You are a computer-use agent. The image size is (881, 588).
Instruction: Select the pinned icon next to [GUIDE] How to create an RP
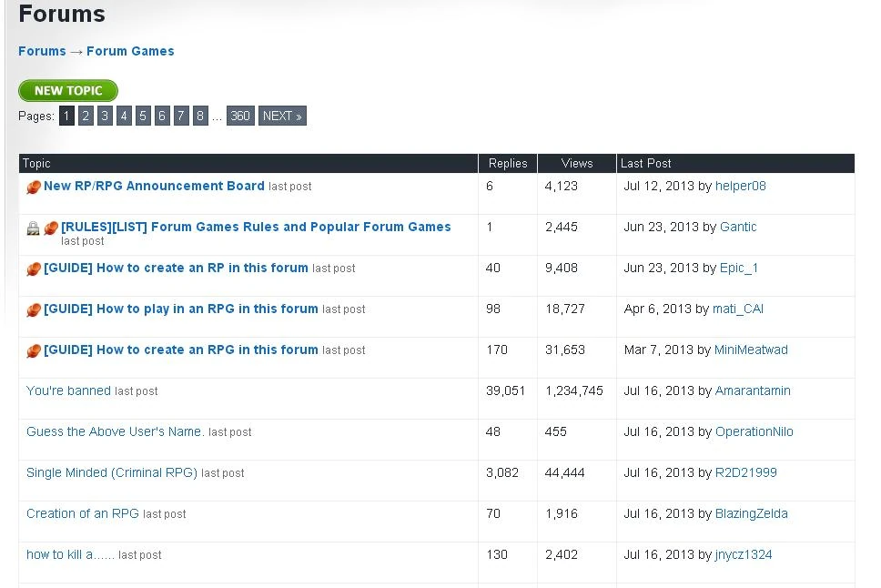(33, 268)
